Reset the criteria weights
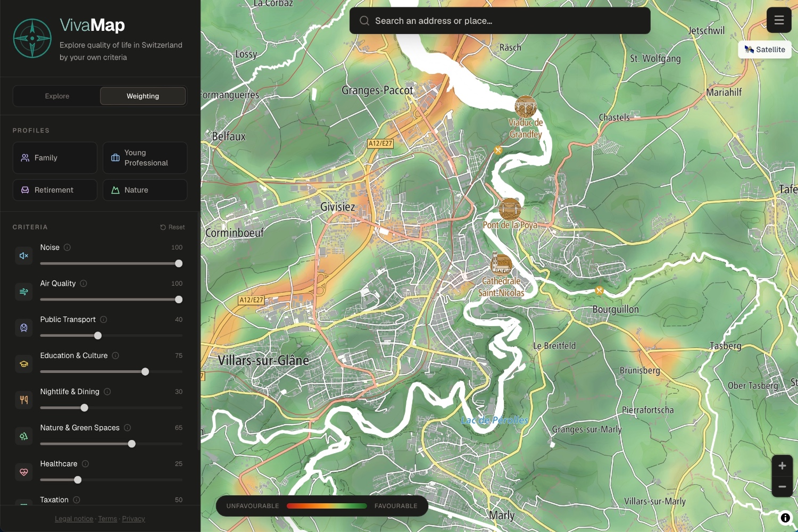Screen dimensions: 798x532 click(172, 227)
